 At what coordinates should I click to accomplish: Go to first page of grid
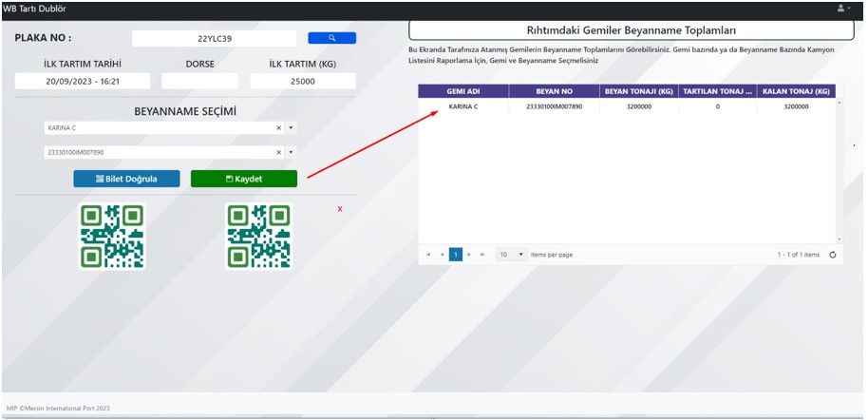pos(428,255)
